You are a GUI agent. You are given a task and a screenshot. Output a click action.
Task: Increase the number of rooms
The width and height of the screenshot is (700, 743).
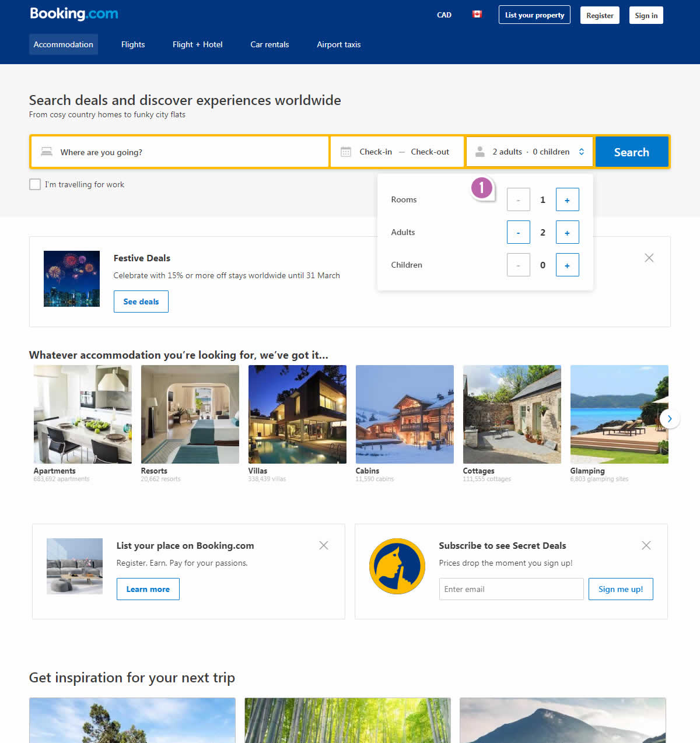click(x=567, y=200)
